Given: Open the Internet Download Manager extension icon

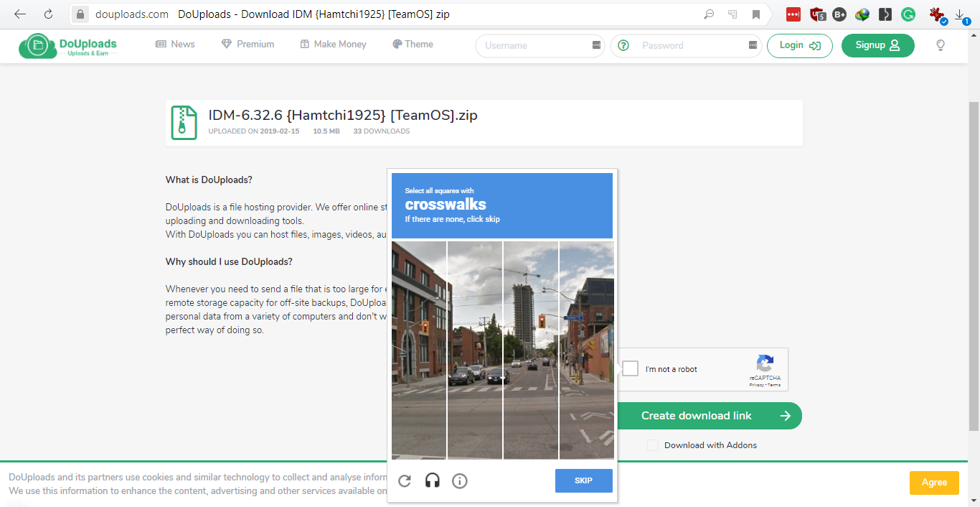Looking at the screenshot, I should [x=862, y=14].
